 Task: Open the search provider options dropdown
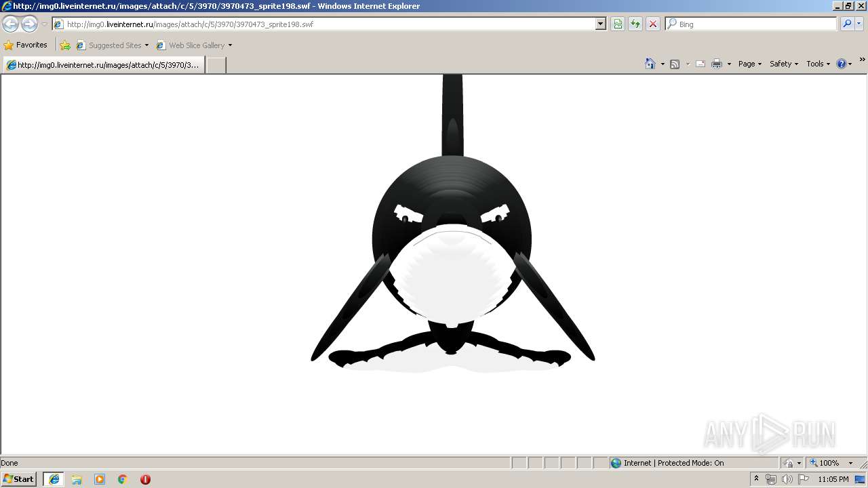(x=859, y=24)
